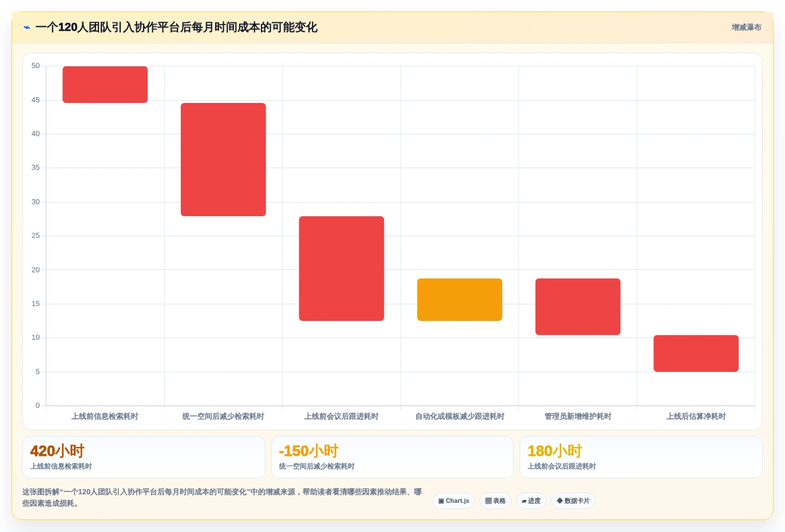The width and height of the screenshot is (785, 532).
Task: Click the description paragraph starting 这张图拆解
Action: click(x=222, y=498)
